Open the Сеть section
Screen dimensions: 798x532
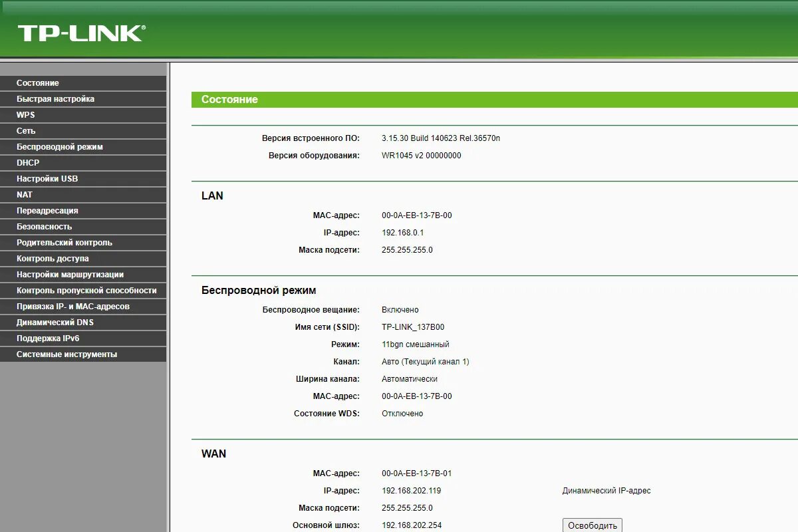83,131
